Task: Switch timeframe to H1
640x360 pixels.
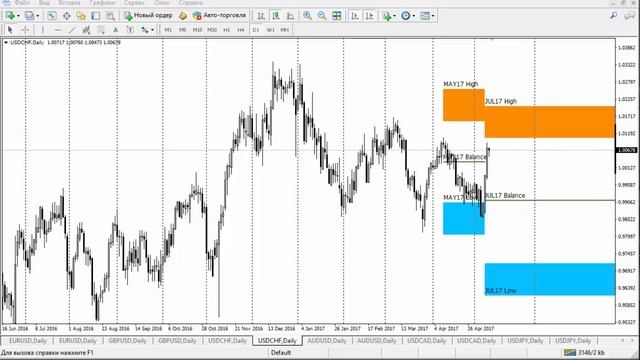Action: 227,30
